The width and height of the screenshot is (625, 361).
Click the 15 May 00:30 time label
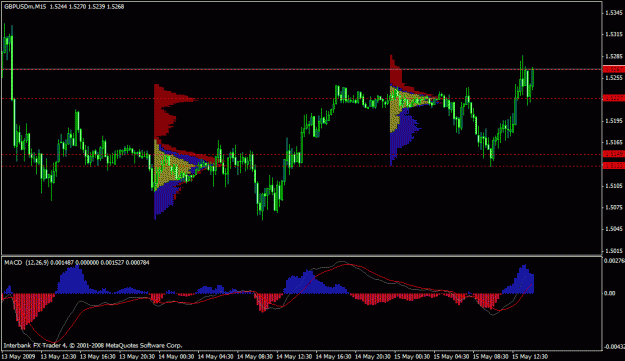tap(412, 357)
